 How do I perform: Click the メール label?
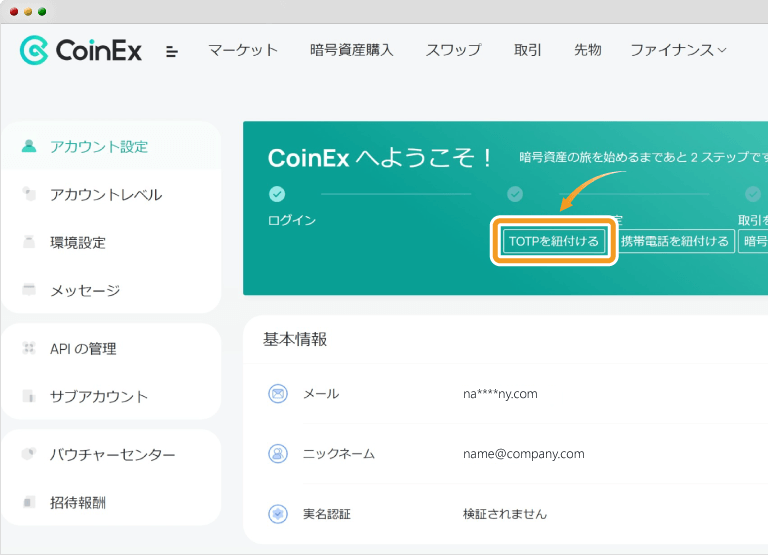coord(321,393)
